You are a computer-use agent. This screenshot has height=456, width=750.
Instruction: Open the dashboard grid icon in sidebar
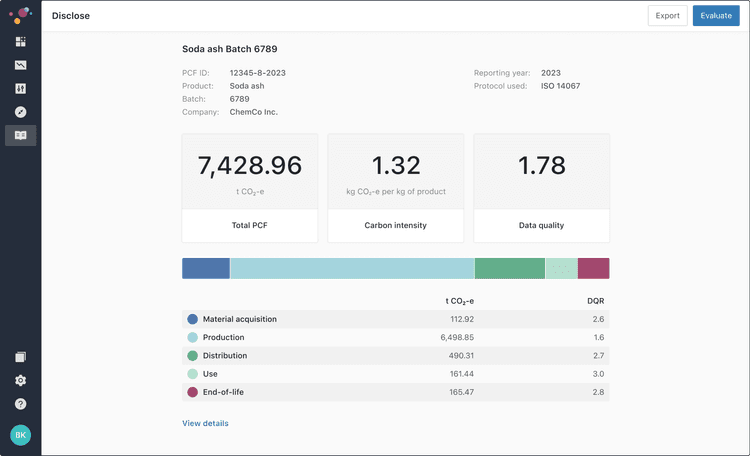coord(20,42)
